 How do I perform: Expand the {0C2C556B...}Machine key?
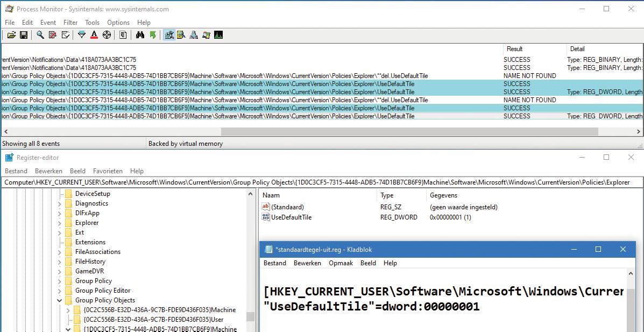(68, 310)
